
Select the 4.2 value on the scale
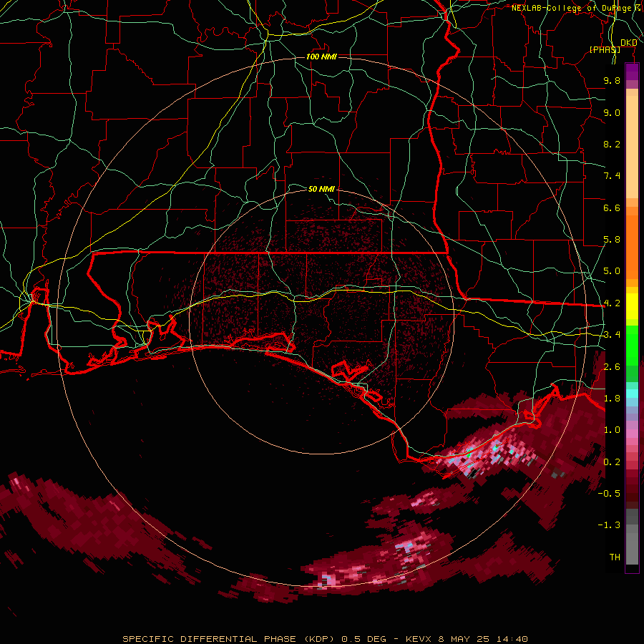click(612, 303)
